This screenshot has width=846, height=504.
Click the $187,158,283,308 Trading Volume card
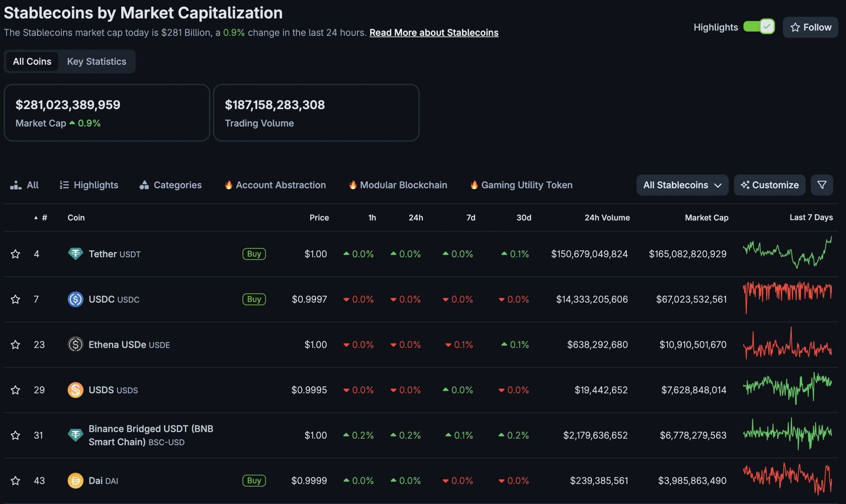pos(316,113)
